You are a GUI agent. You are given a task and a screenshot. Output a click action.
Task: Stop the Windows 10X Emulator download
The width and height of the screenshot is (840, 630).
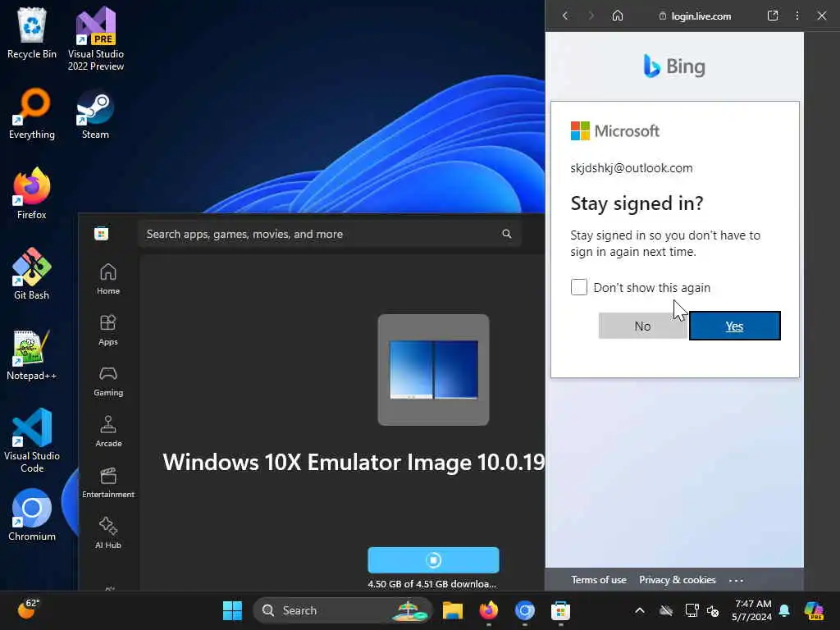point(433,560)
